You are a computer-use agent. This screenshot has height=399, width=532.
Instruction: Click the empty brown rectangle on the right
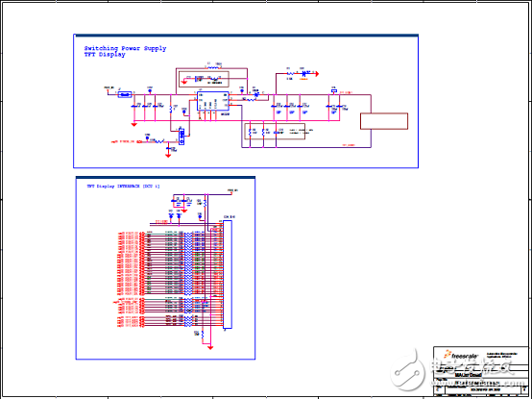tap(384, 121)
